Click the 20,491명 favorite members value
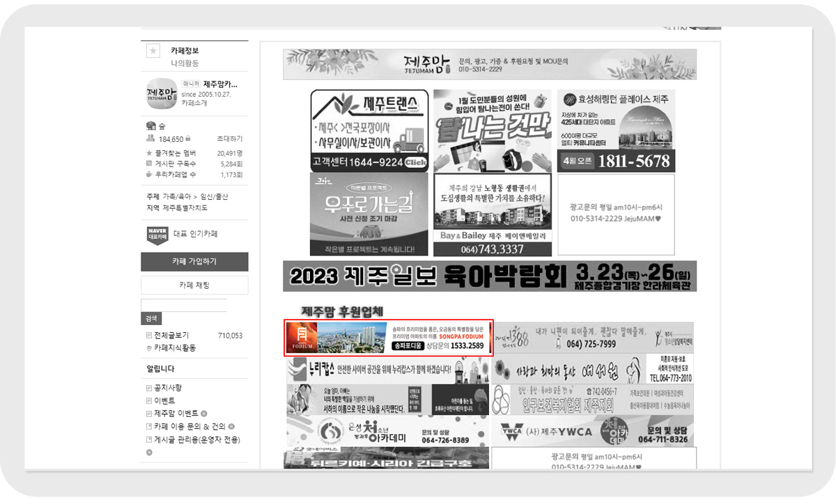Screen dimensions: 836x504 click(230, 153)
